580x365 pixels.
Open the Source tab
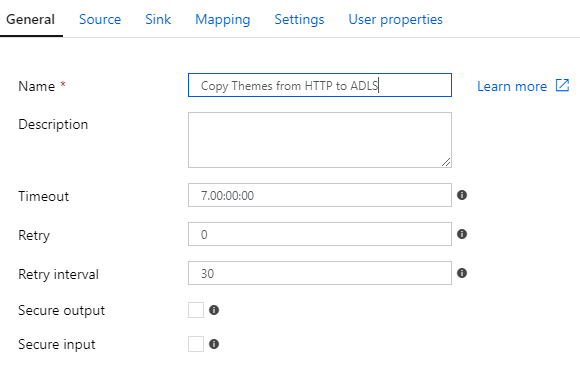[x=100, y=19]
